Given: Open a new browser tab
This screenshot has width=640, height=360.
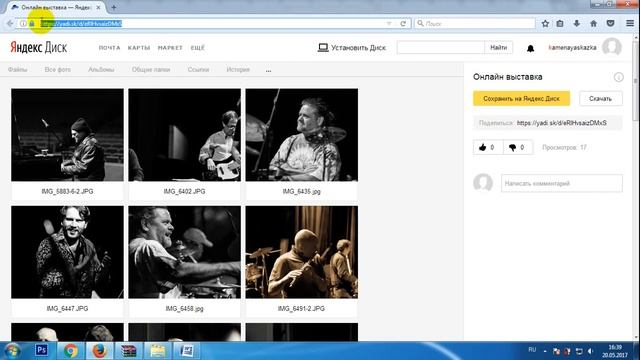Looking at the screenshot, I should point(113,7).
